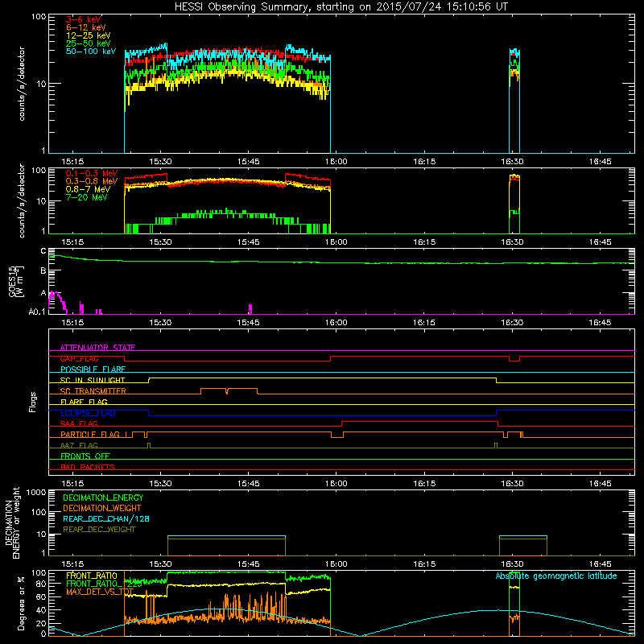Select the yellow FLARE_FLAG label
The height and width of the screenshot is (644, 644).
tap(84, 402)
